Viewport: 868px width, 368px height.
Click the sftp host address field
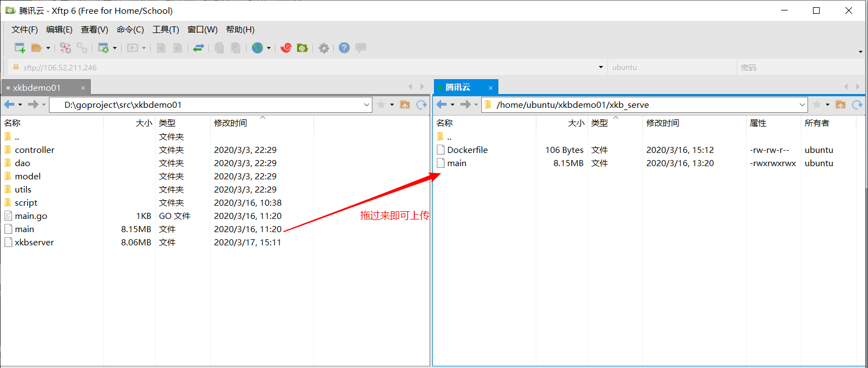click(x=308, y=67)
